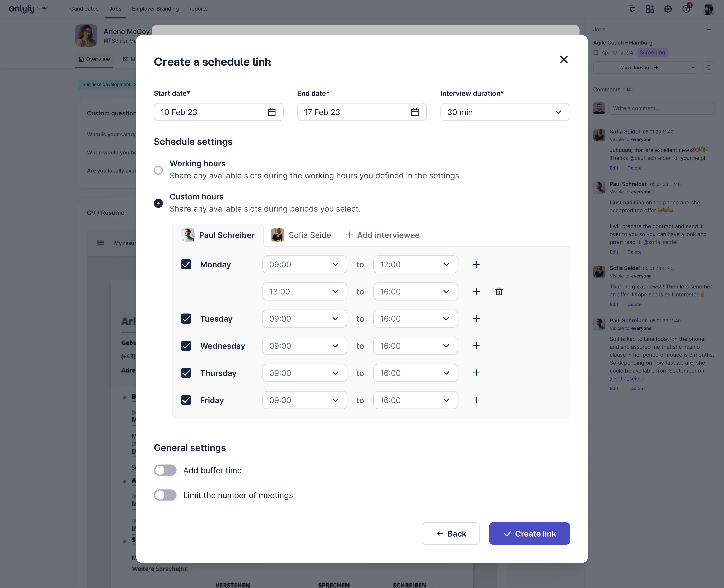Open the help icon with notification badge

[686, 8]
